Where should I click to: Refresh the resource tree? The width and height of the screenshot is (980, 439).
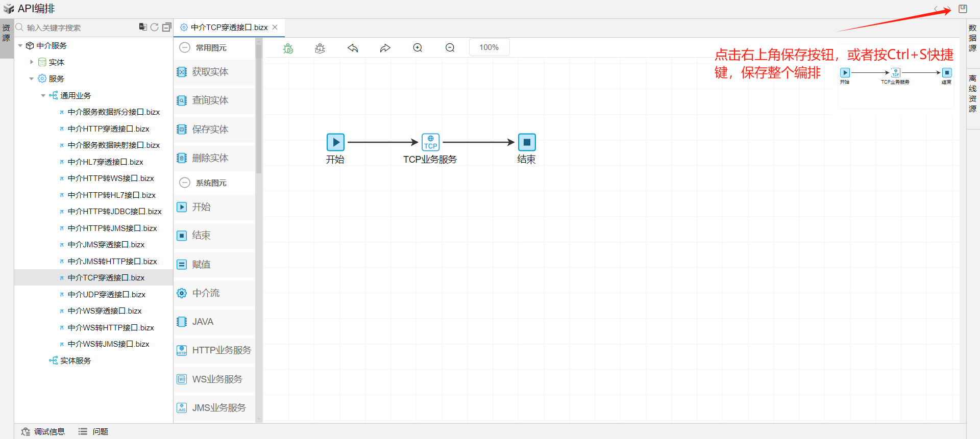(x=154, y=27)
